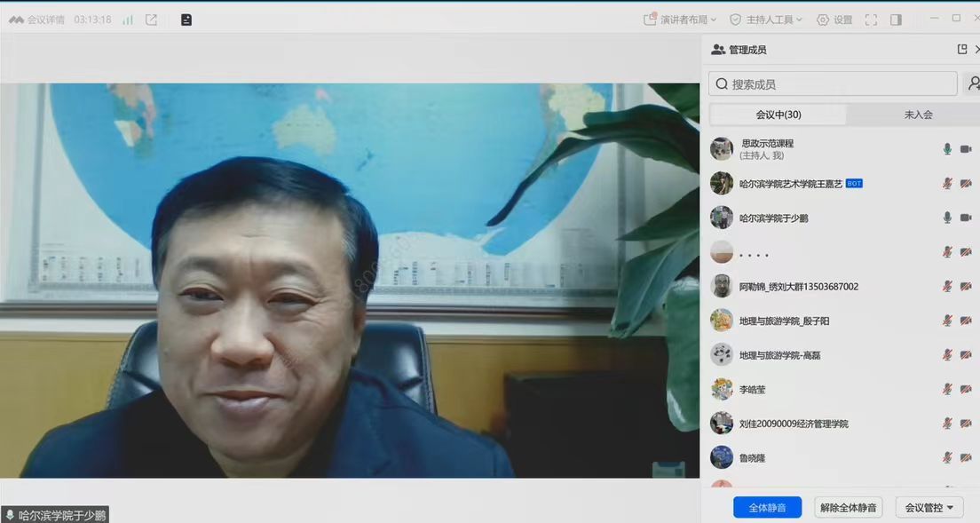Expand the 演讲者布局 layout dropdown
Image resolution: width=980 pixels, height=523 pixels.
pyautogui.click(x=680, y=20)
